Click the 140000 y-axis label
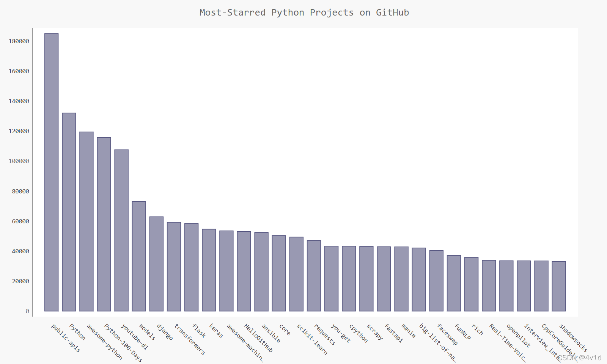 pos(19,101)
